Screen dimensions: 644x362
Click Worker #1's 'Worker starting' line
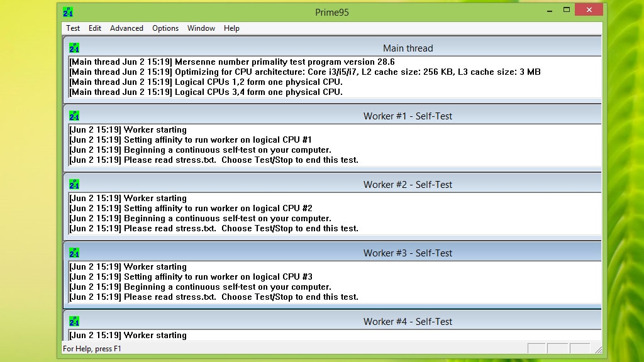128,129
